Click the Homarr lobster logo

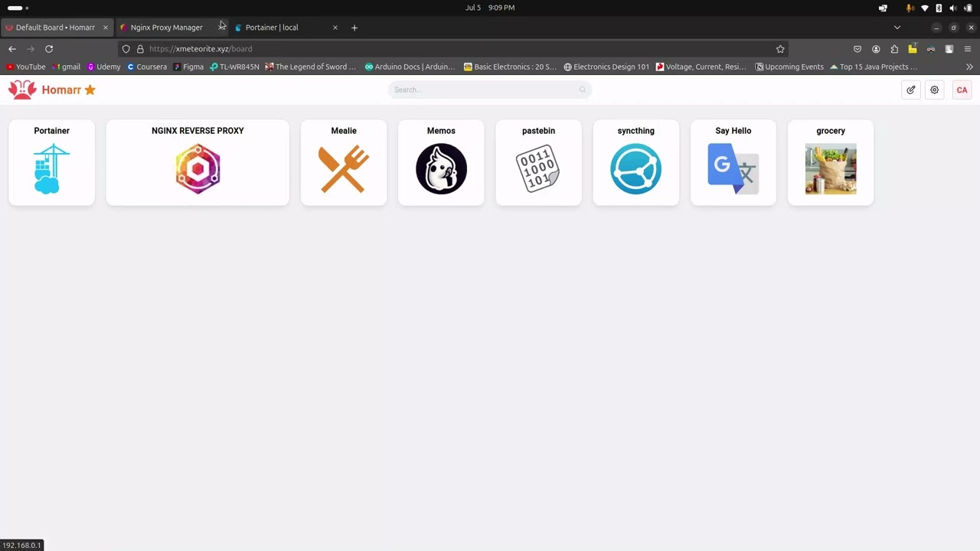[x=22, y=90]
